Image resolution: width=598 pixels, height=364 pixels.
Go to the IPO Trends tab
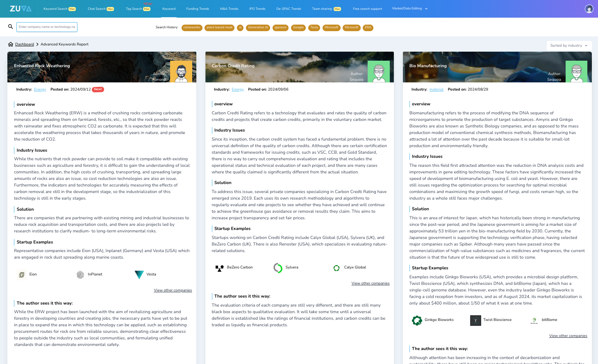click(x=257, y=9)
